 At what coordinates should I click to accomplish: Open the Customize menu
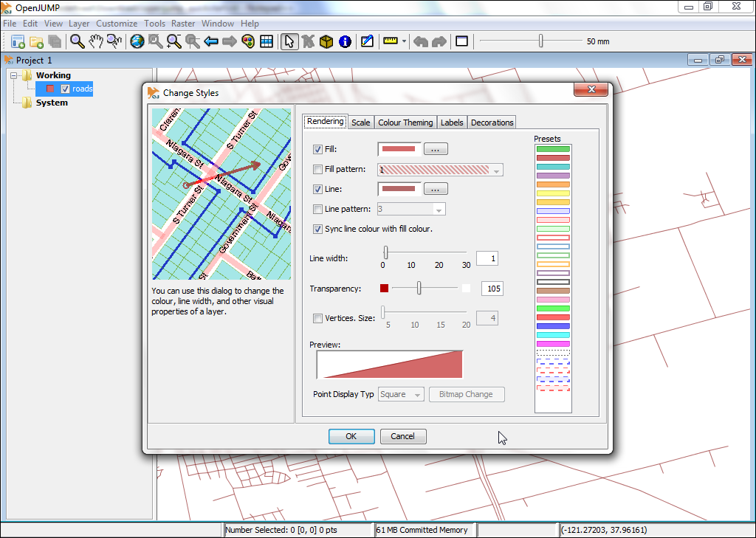(x=117, y=23)
